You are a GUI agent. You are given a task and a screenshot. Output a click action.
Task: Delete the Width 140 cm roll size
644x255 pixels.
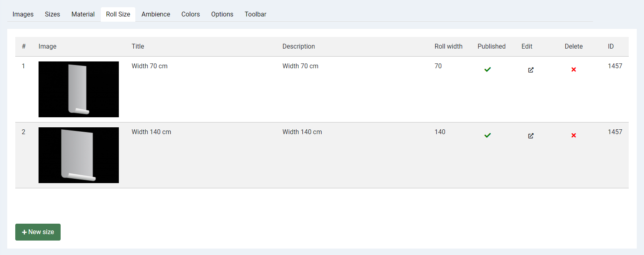tap(573, 135)
